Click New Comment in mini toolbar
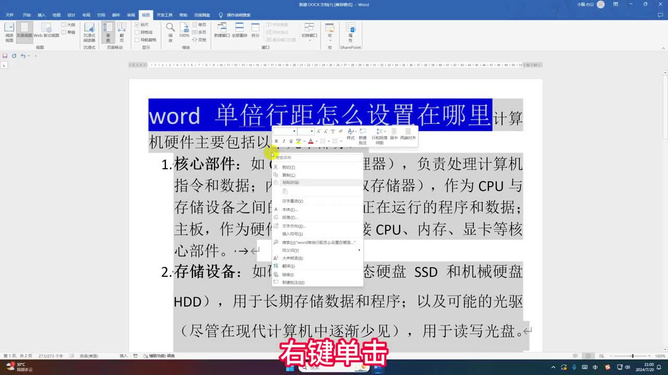This screenshot has width=668, height=375. (x=363, y=136)
